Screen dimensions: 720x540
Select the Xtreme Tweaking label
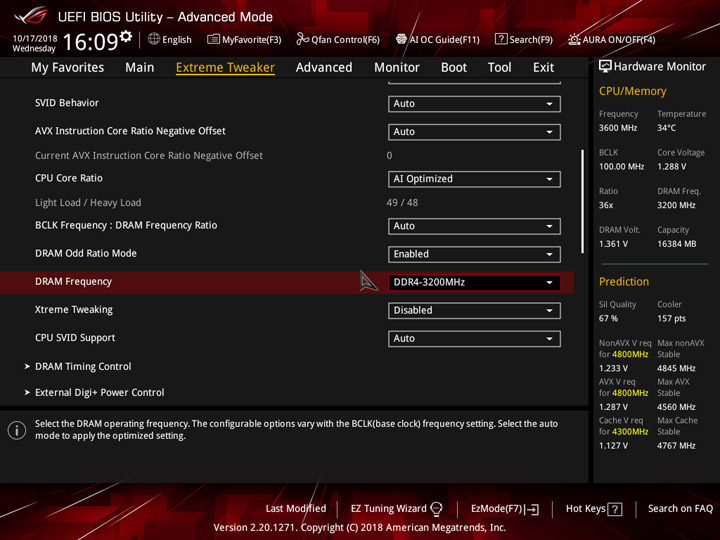pos(74,310)
